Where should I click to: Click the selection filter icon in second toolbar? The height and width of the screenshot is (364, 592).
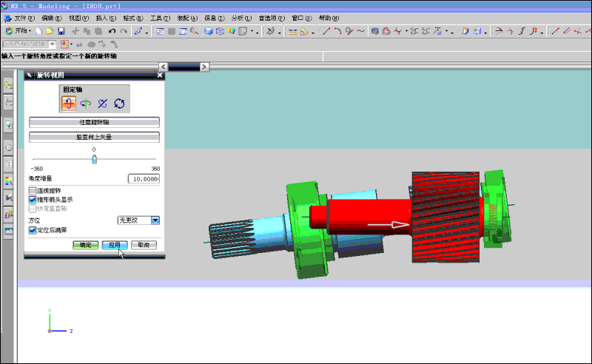pos(64,44)
